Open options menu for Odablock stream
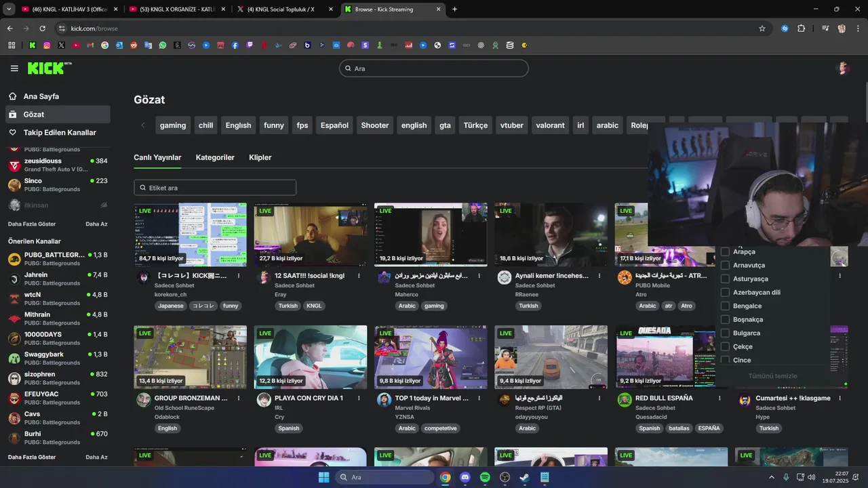The width and height of the screenshot is (868, 488). (239, 398)
